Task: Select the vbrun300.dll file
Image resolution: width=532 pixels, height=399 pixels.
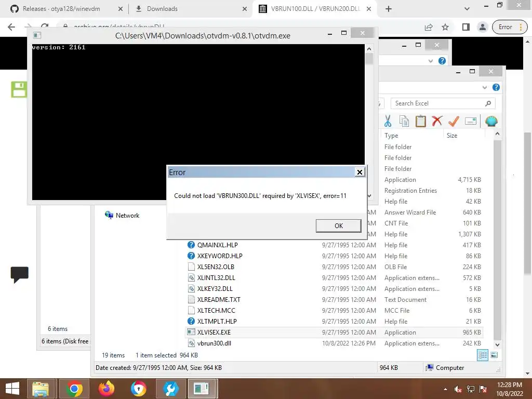Action: coord(214,343)
